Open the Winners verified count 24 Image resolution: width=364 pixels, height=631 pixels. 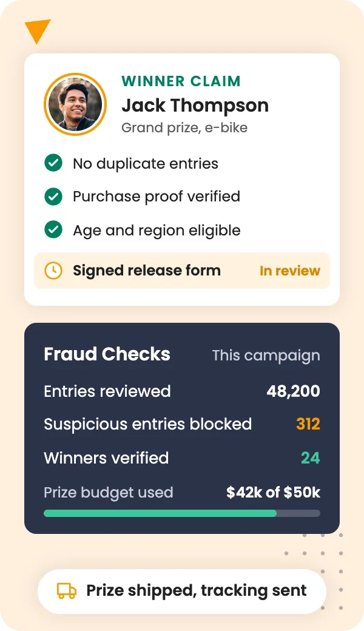pos(311,458)
